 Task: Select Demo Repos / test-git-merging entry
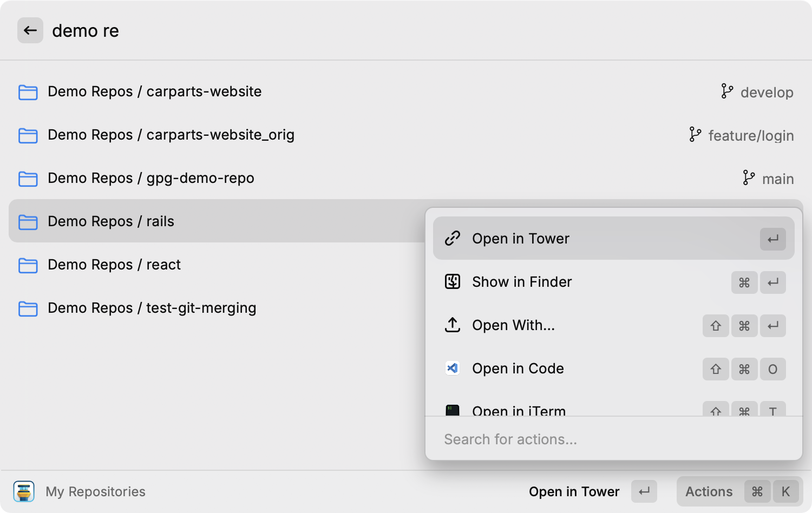click(152, 308)
